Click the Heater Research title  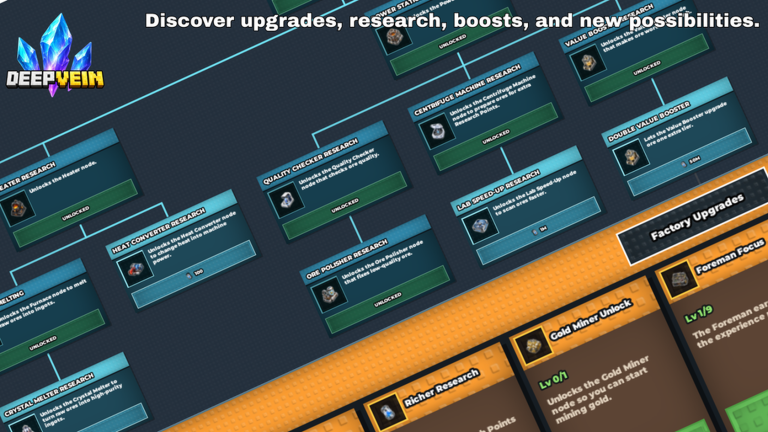click(x=28, y=177)
